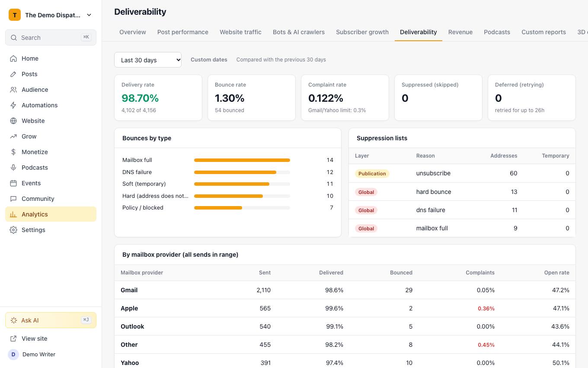This screenshot has height=368, width=588.
Task: Open the Post performance tab
Action: [x=183, y=32]
